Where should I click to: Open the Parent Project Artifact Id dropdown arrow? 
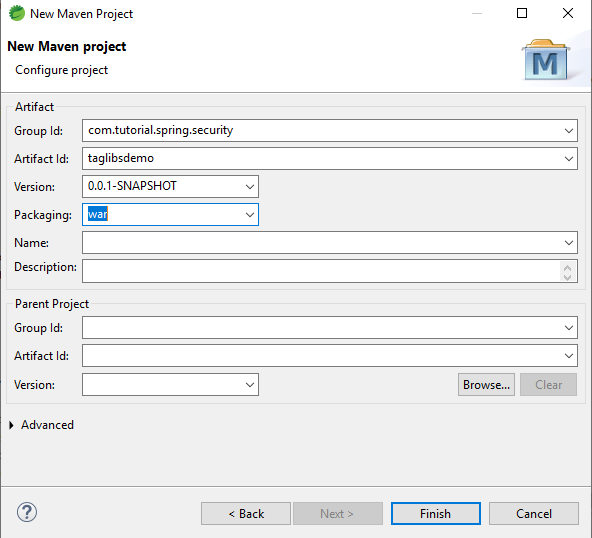[x=569, y=356]
